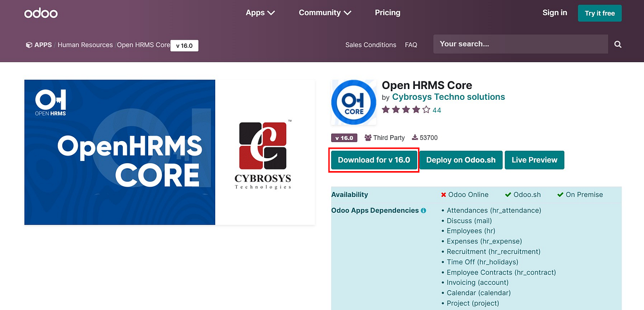Open the FAQ tab

pos(411,45)
